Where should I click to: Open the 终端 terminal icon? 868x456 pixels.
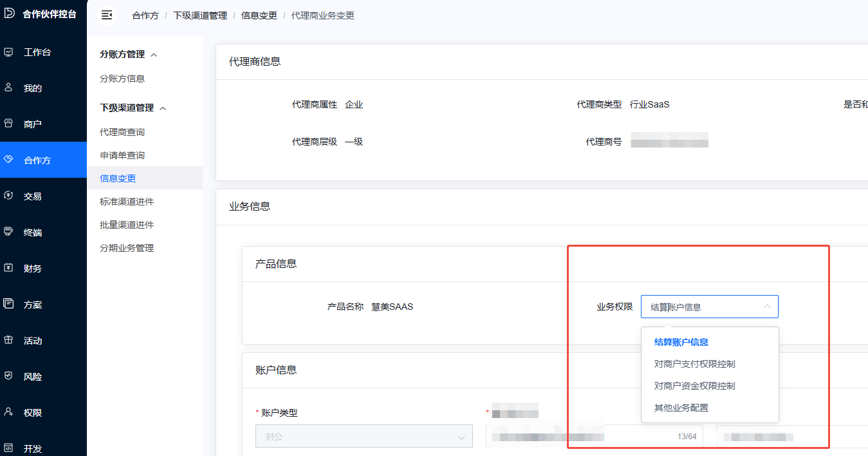click(x=9, y=232)
